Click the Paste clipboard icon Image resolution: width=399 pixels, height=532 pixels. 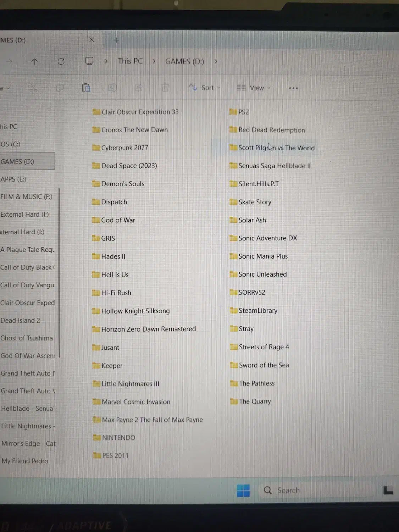tap(86, 88)
